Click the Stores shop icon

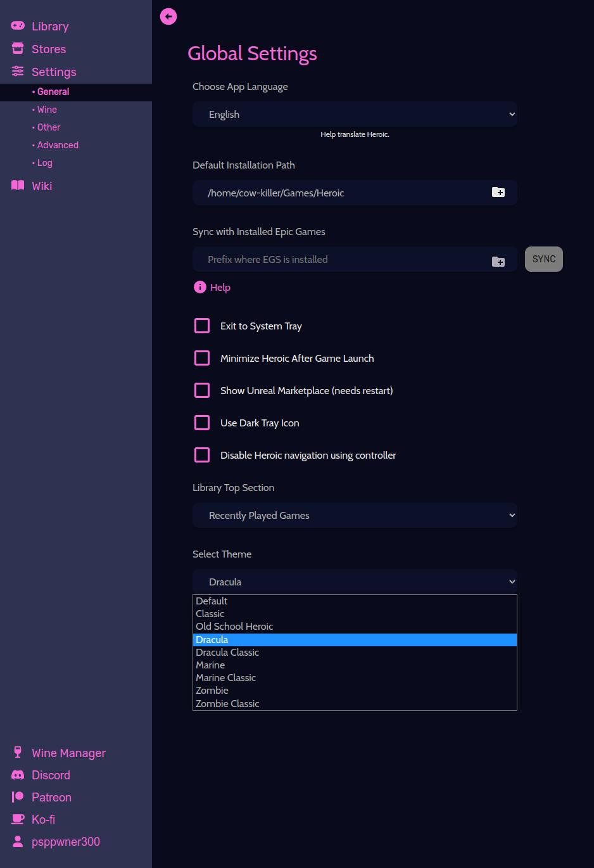18,49
